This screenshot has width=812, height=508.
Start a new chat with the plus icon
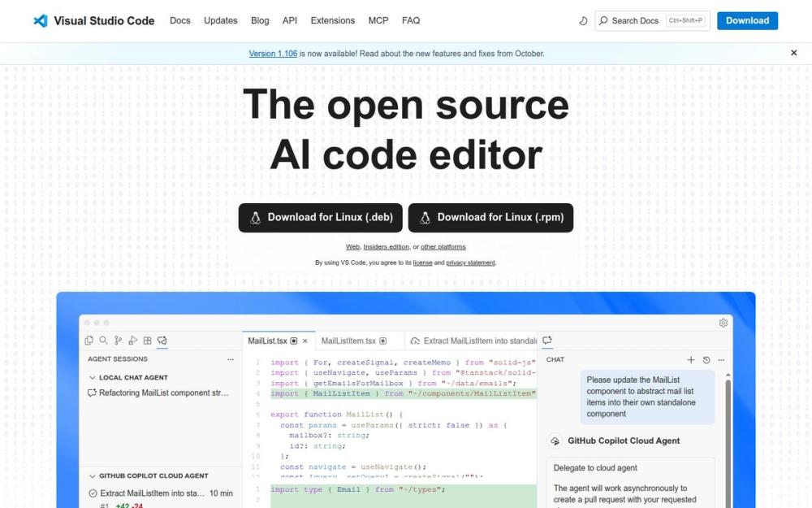coord(691,360)
